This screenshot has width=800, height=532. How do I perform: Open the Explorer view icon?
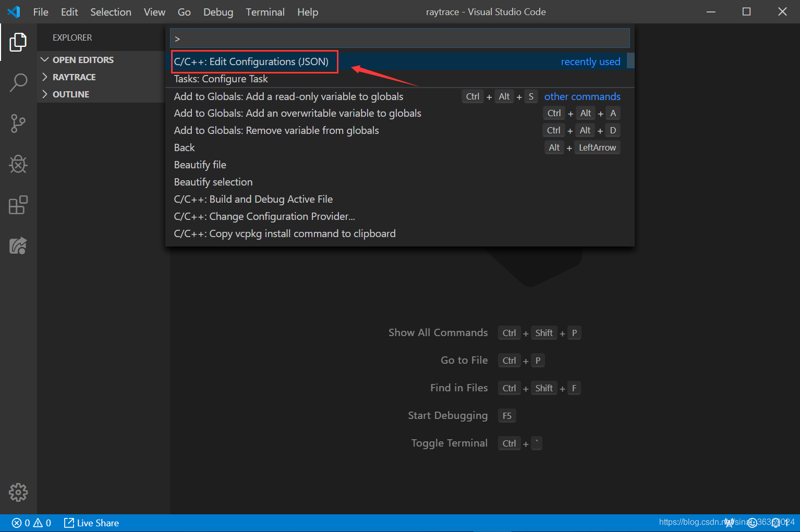18,42
